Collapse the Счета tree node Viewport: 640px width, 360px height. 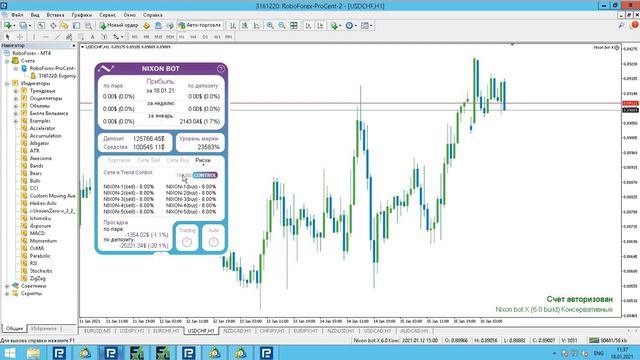[7, 61]
